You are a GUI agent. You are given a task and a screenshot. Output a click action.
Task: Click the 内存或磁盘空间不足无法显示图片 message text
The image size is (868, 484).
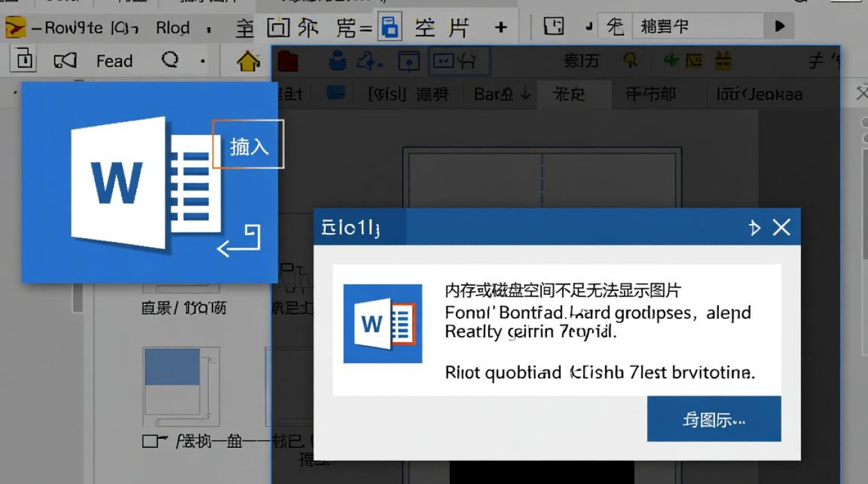[x=563, y=290]
